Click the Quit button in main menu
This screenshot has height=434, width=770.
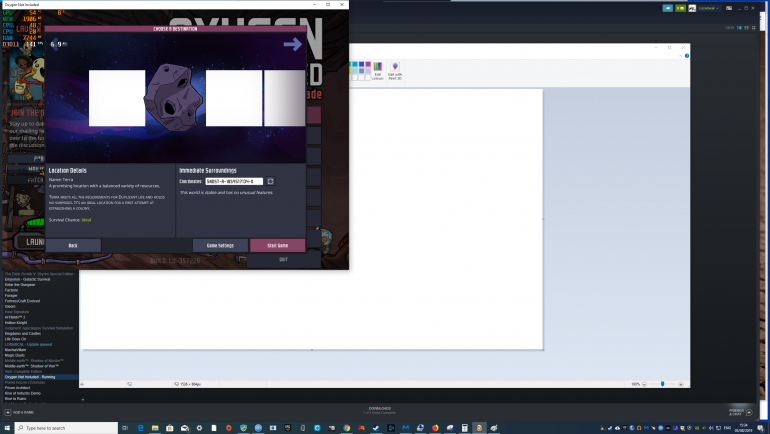point(283,260)
